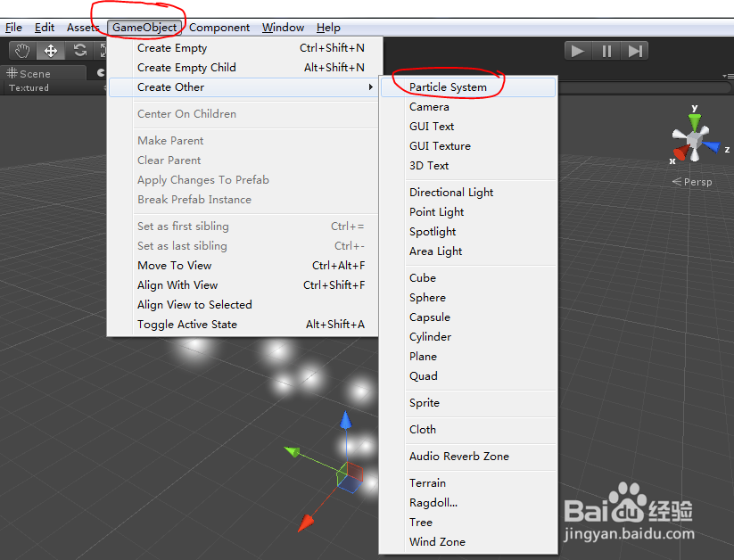Open the Component menu
The image size is (734, 560).
pos(219,27)
